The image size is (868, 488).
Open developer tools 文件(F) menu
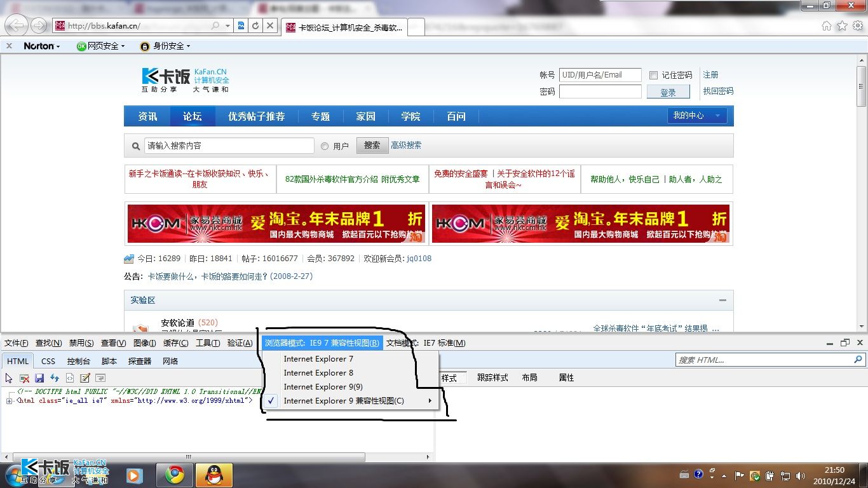click(16, 343)
